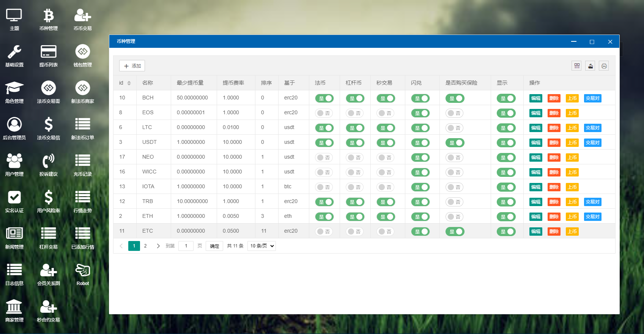The height and width of the screenshot is (334, 644).
Task: Click the next page arrow
Action: (158, 246)
